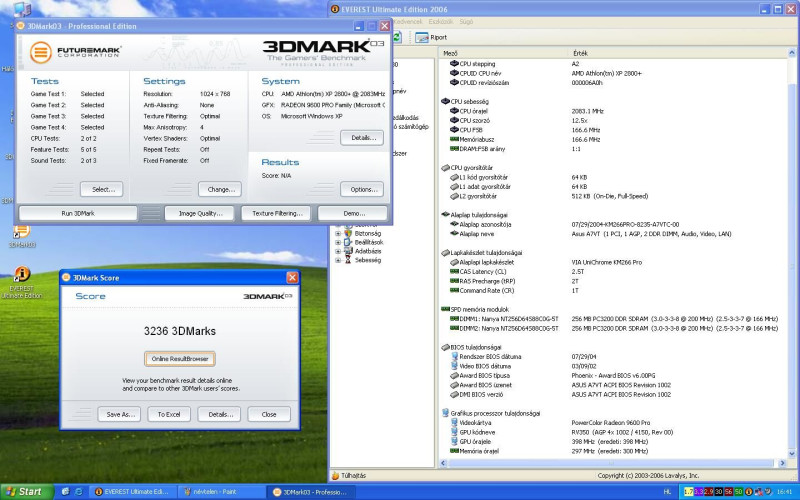Click the Lapkakészlet tulajdonságai section icon
This screenshot has height=500, width=800.
coord(445,253)
